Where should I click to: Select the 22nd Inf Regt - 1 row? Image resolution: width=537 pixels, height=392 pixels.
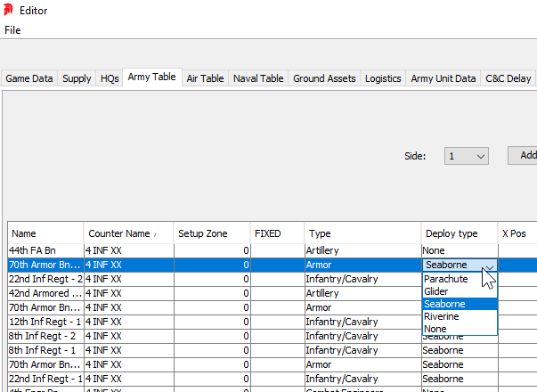(46, 379)
